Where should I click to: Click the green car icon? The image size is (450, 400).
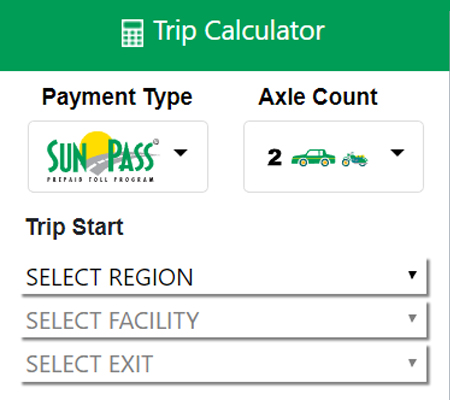313,158
